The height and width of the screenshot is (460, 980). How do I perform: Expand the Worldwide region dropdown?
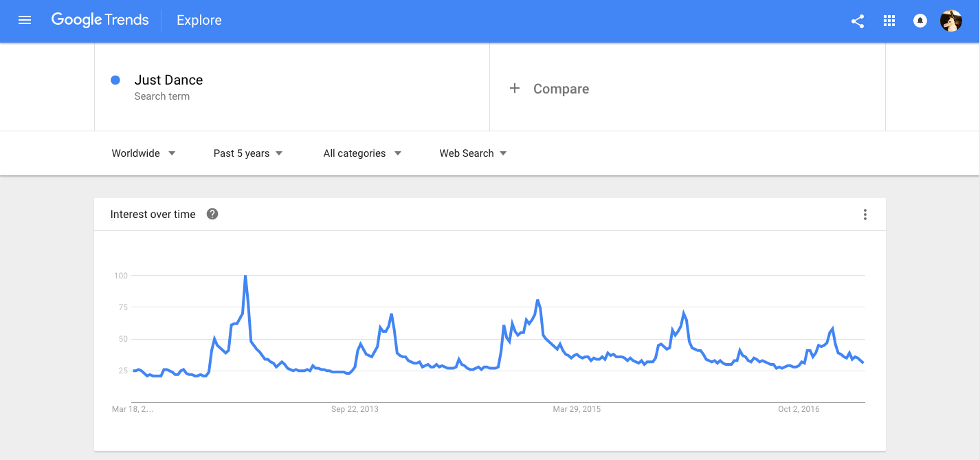click(144, 153)
